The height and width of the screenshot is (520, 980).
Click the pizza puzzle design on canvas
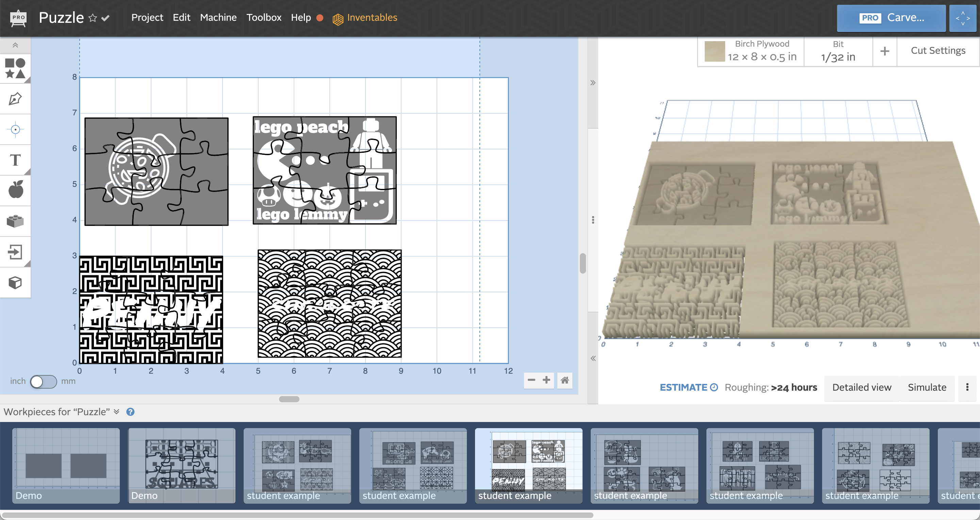tap(157, 172)
